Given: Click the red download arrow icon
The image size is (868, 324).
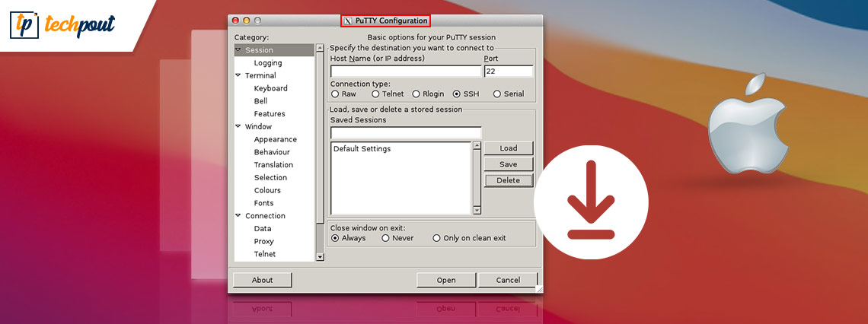Looking at the screenshot, I should [591, 200].
